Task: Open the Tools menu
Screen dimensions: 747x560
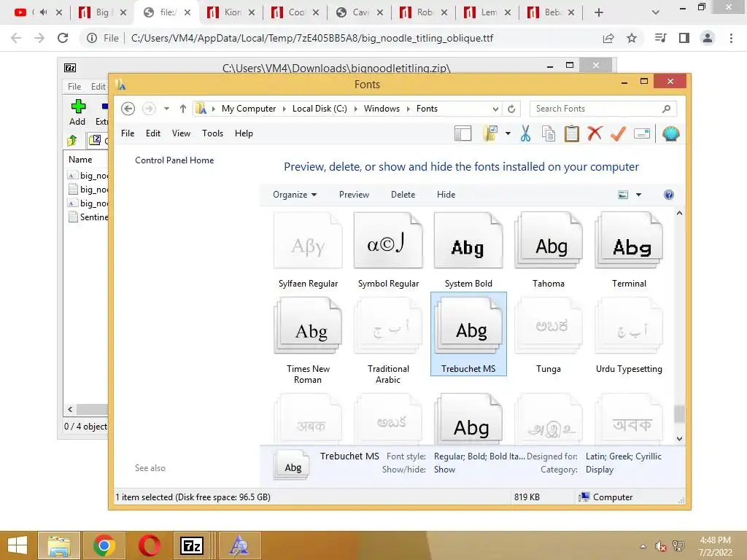Action: coord(212,133)
